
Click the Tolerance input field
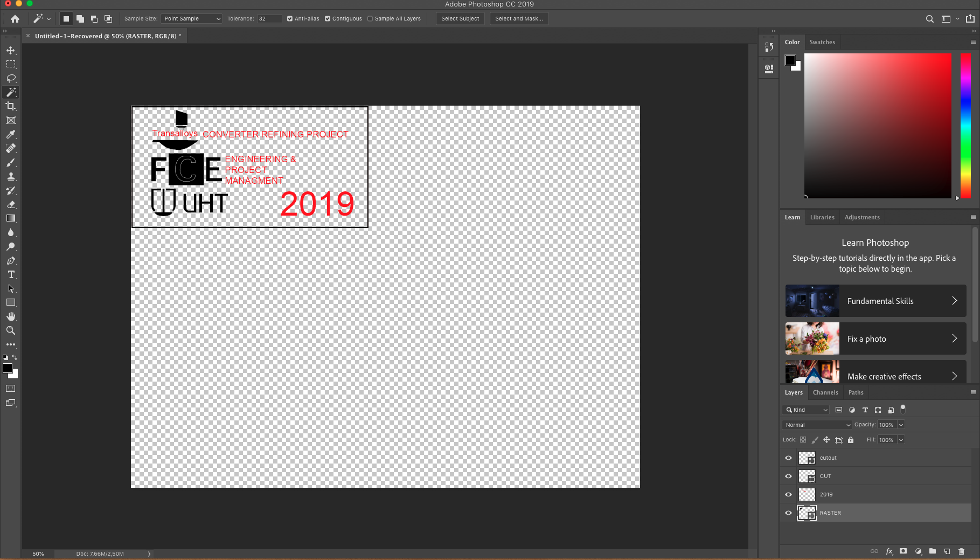pos(269,19)
